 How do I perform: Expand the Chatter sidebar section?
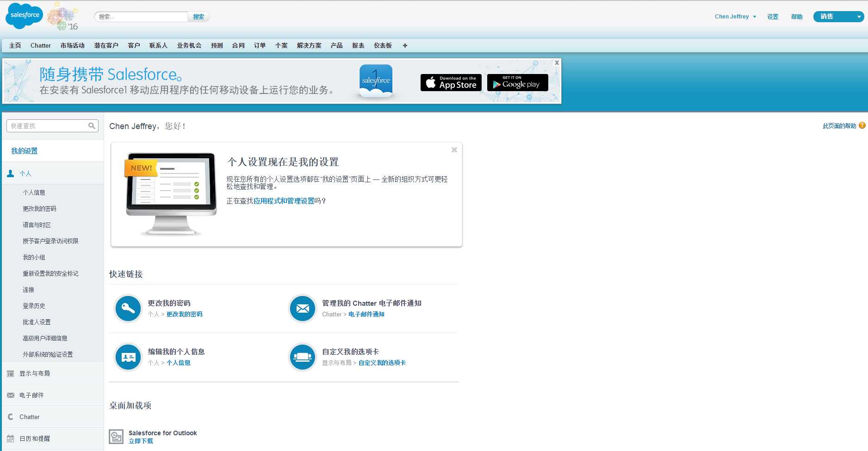[x=53, y=417]
